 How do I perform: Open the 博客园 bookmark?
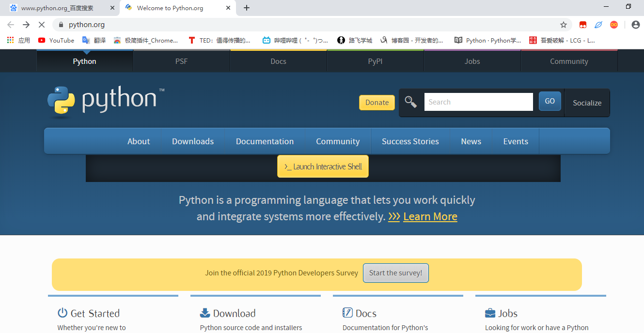coord(411,41)
